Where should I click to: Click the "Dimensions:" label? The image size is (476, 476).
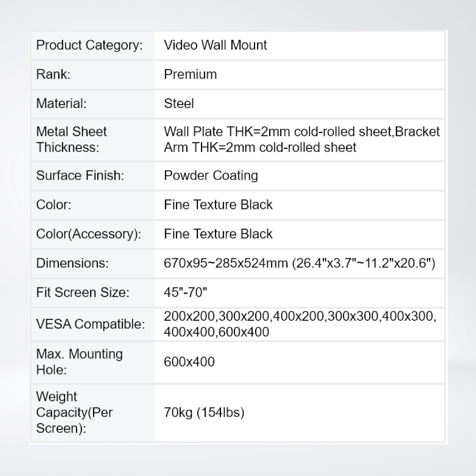[x=72, y=263]
